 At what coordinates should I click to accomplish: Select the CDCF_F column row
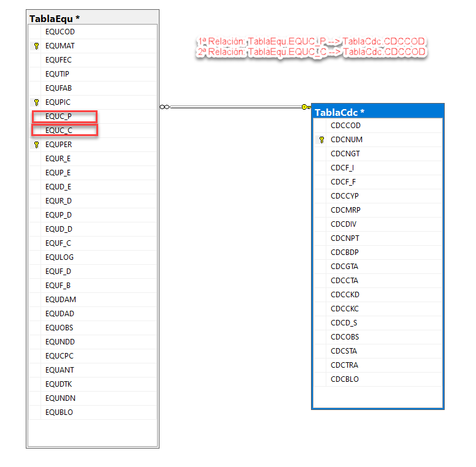pyautogui.click(x=378, y=182)
